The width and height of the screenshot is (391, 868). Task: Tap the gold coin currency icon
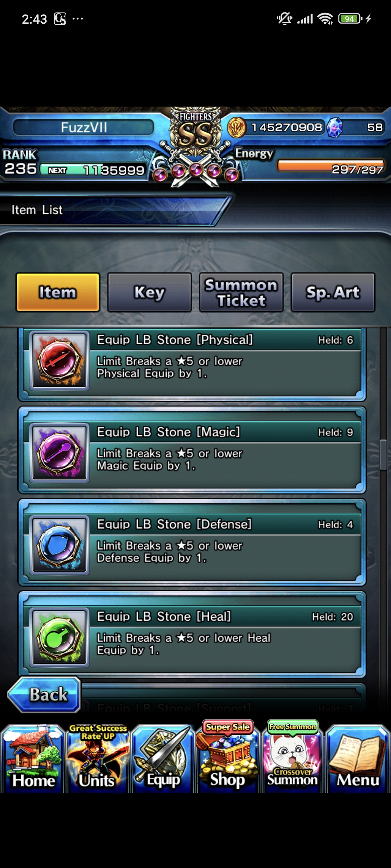click(x=237, y=127)
